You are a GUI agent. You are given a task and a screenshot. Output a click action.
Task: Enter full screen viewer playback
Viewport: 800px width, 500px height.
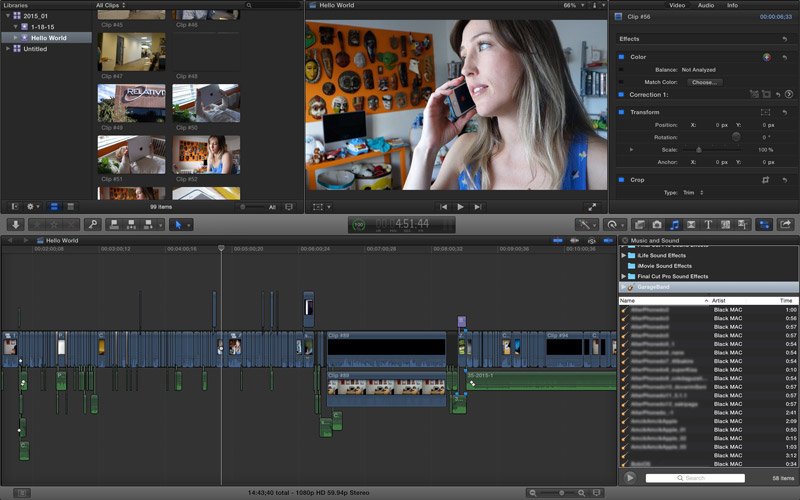pos(592,207)
